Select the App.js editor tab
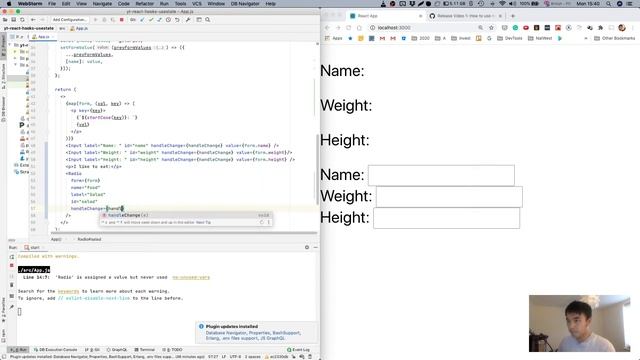640x360 pixels. tap(43, 37)
